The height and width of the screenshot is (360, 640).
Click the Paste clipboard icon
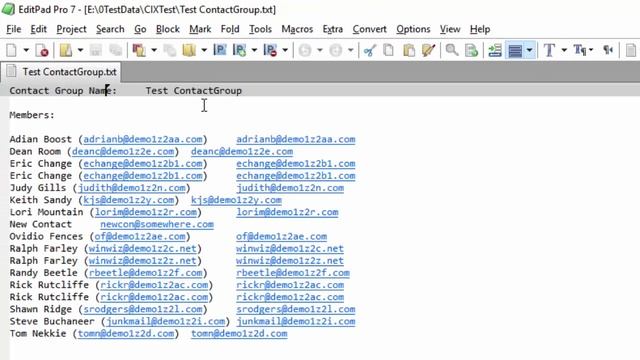pos(409,51)
